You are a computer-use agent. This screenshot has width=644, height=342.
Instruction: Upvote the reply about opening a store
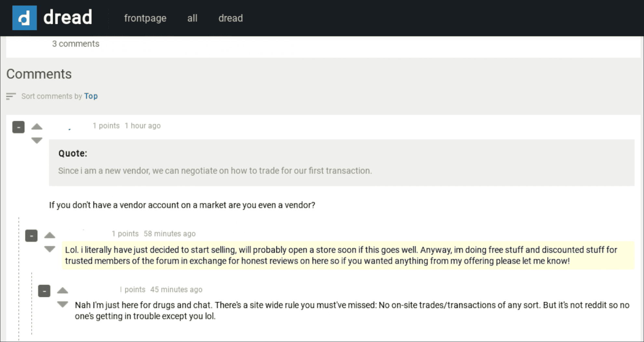coord(49,236)
